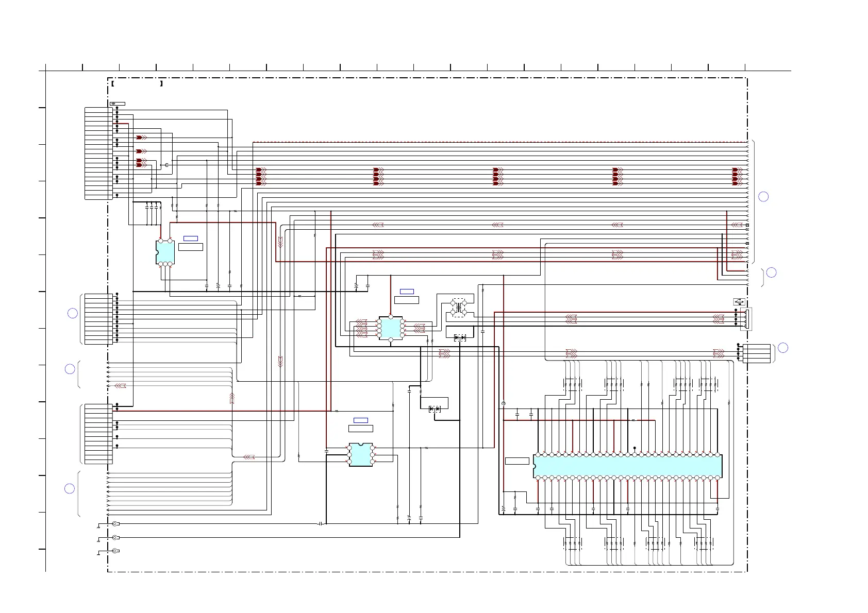Click the middle coaxial jack at bottom left
Image resolution: width=868 pixels, height=613 pixels.
tap(115, 537)
